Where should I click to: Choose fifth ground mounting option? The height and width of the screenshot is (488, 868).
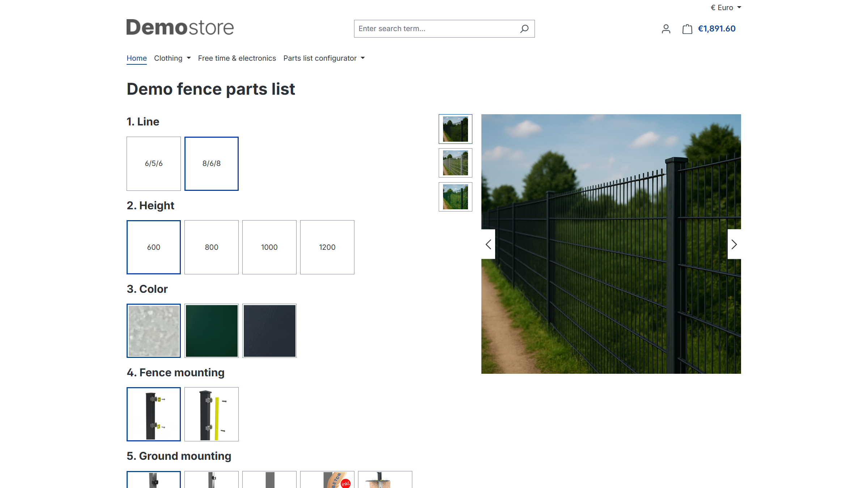[x=385, y=480]
